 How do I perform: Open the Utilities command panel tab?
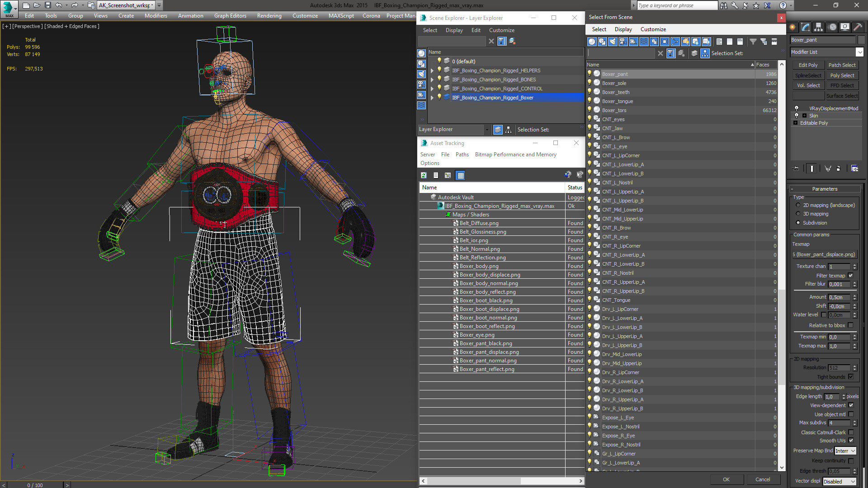pos(858,27)
